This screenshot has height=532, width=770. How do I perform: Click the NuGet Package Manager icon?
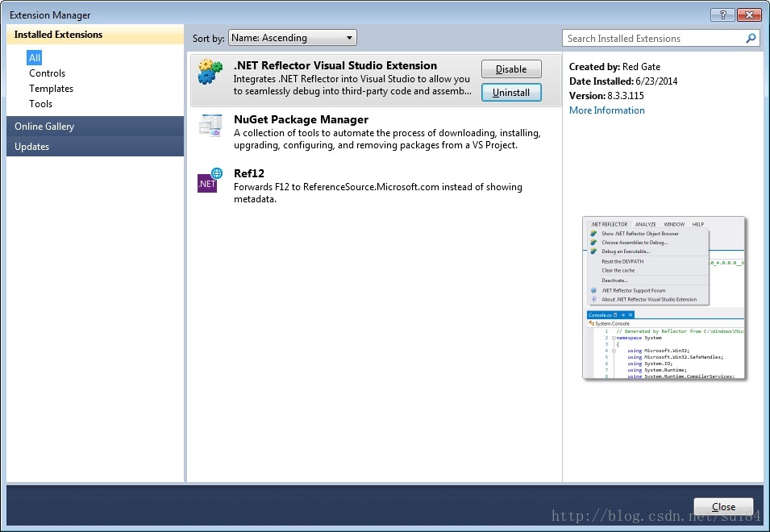click(210, 125)
